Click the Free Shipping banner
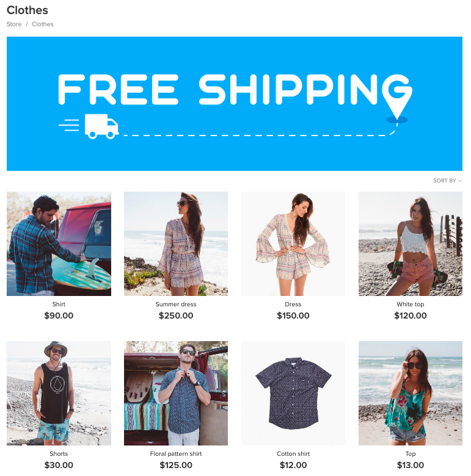The width and height of the screenshot is (471, 476). [x=235, y=104]
